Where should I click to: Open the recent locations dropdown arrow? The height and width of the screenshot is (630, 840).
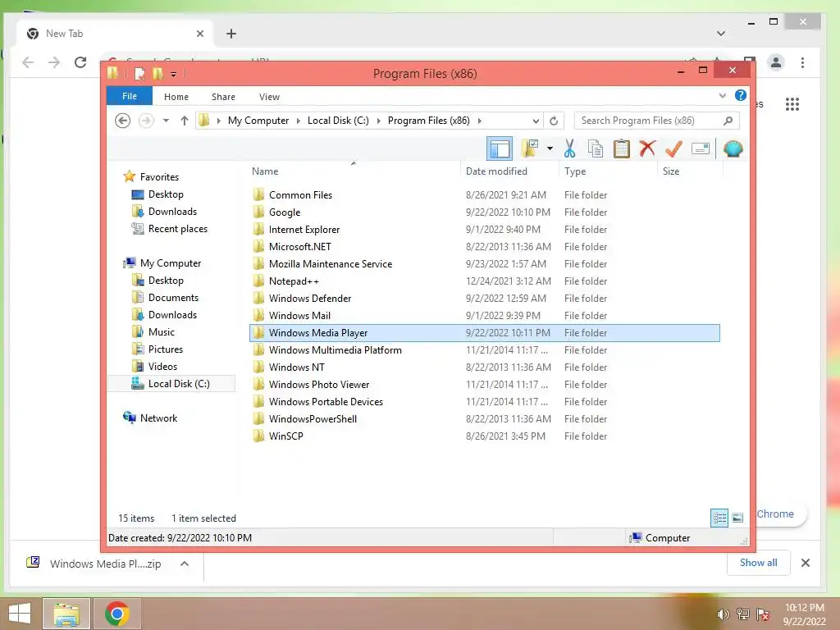[x=166, y=121]
